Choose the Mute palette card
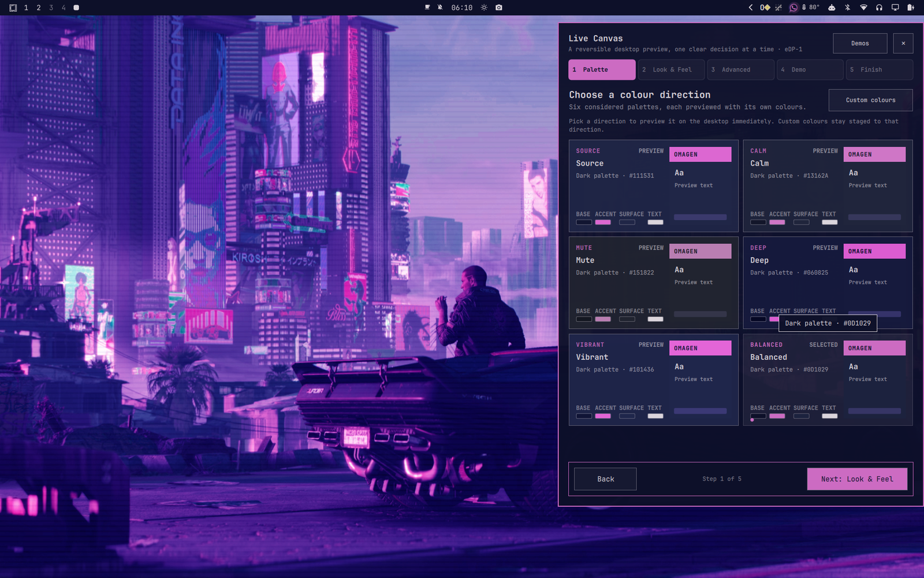 (x=653, y=283)
